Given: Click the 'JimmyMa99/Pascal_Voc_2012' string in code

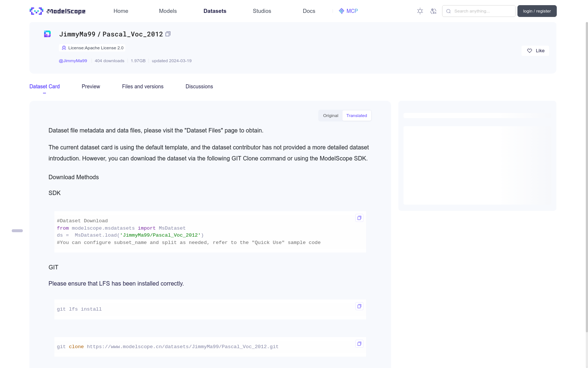Looking at the screenshot, I should 160,235.
